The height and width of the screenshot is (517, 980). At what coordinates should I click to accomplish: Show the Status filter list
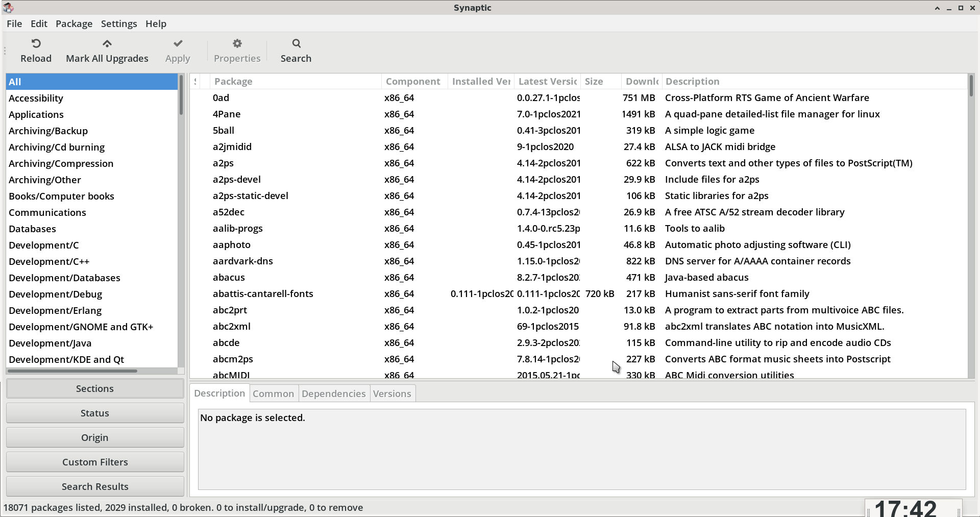click(x=95, y=413)
